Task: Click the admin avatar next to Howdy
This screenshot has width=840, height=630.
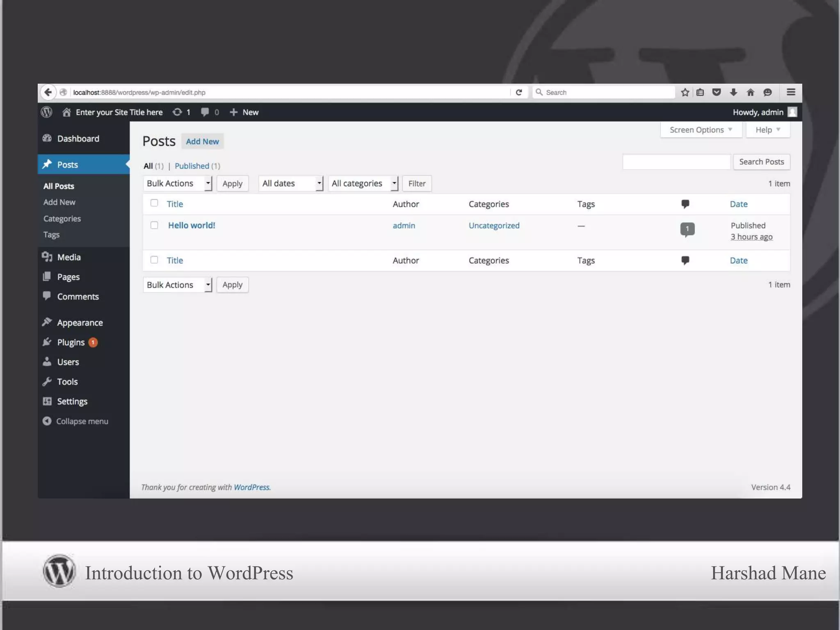Action: point(792,112)
